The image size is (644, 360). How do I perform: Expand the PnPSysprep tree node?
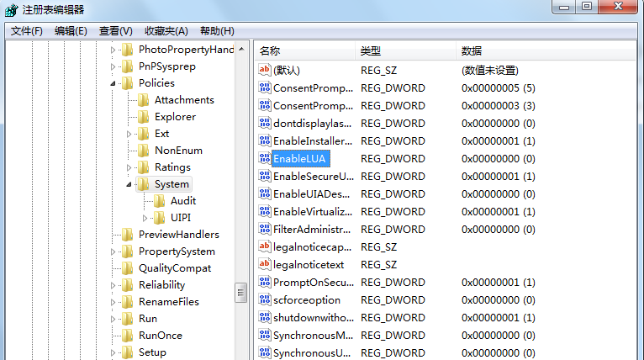(x=113, y=66)
